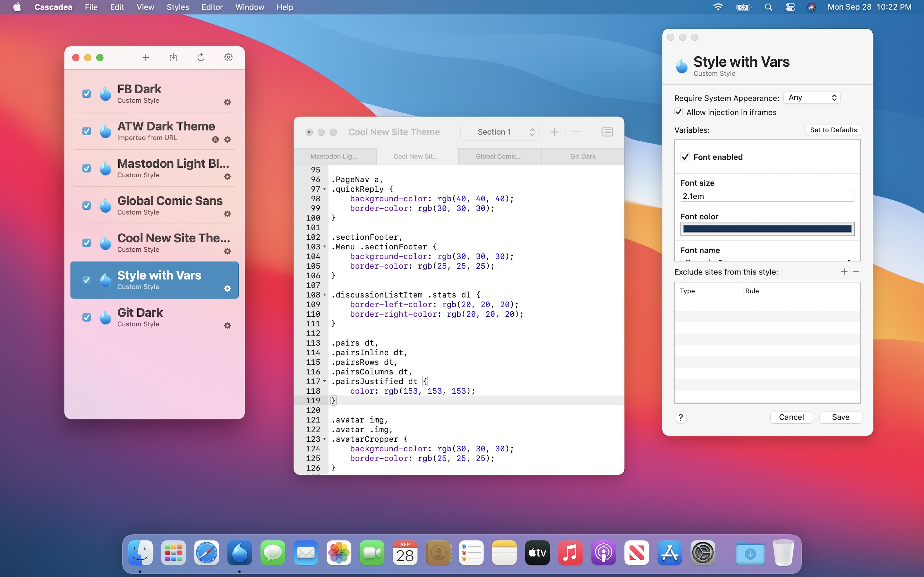Click the Set to Defaults button
This screenshot has height=577, width=924.
[x=833, y=130]
